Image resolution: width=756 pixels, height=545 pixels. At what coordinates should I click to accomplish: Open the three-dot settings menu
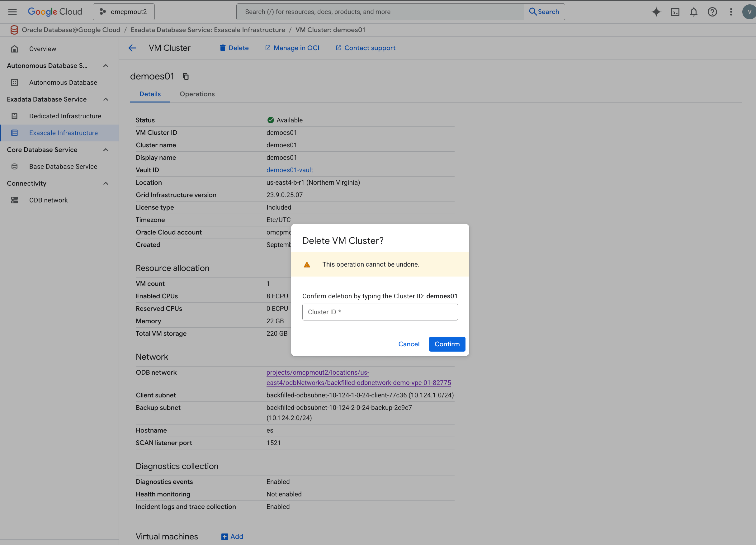tap(731, 12)
